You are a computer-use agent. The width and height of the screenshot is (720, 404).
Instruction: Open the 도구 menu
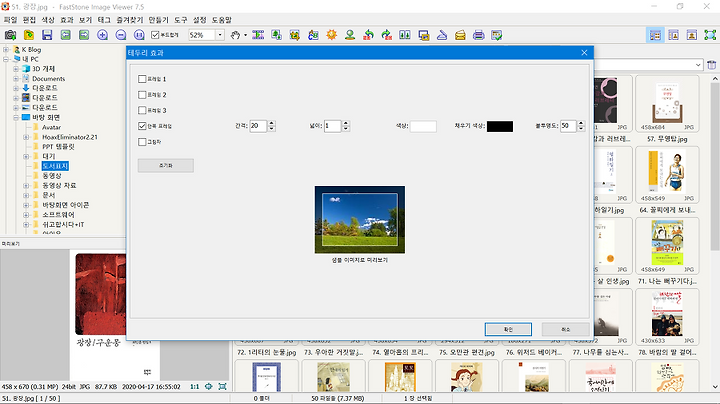(x=180, y=20)
